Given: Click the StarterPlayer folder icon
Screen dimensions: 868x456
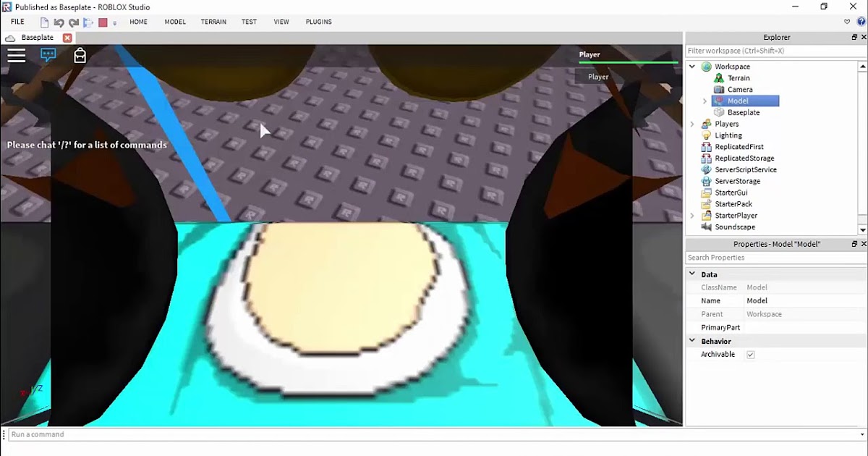Looking at the screenshot, I should pyautogui.click(x=707, y=216).
